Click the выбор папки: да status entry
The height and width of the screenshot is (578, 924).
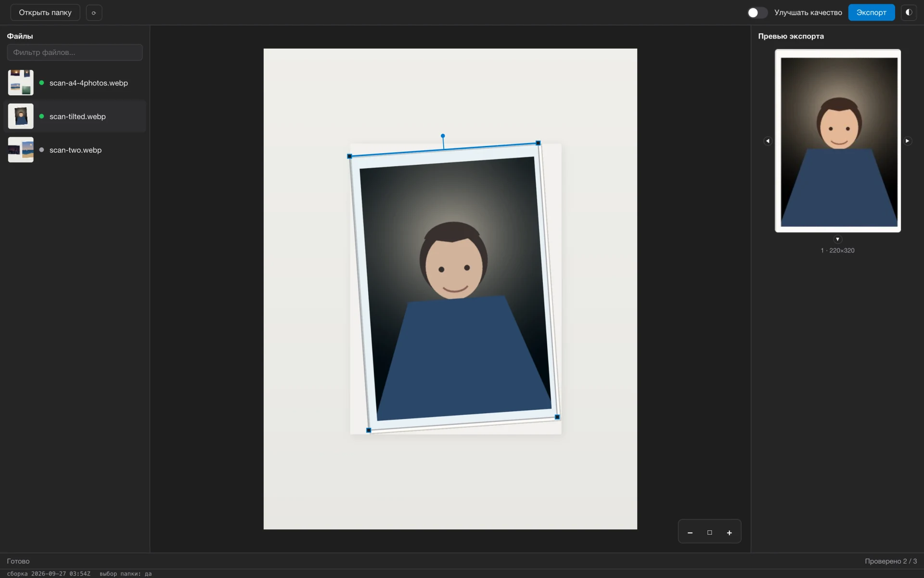[x=126, y=574]
